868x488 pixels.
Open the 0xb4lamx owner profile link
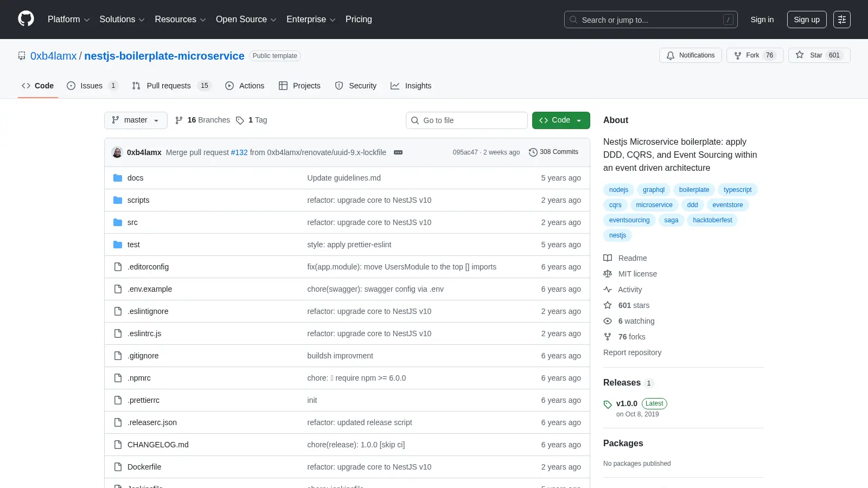54,56
